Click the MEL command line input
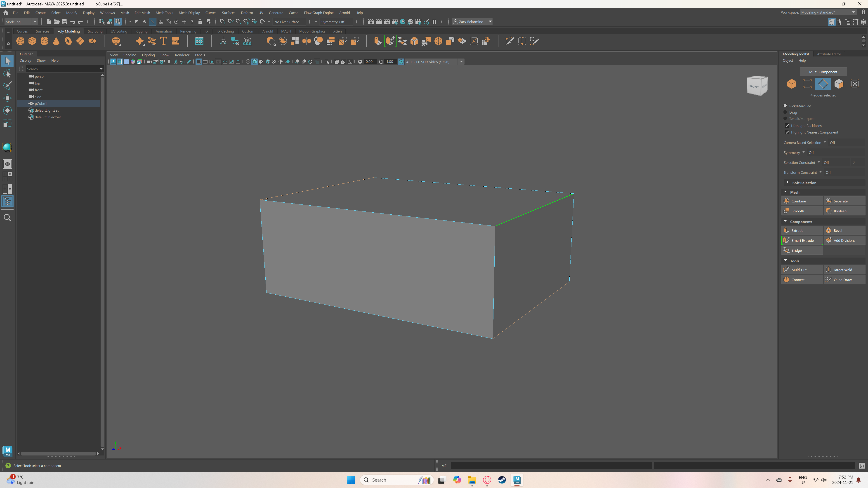The width and height of the screenshot is (868, 488). (551, 466)
